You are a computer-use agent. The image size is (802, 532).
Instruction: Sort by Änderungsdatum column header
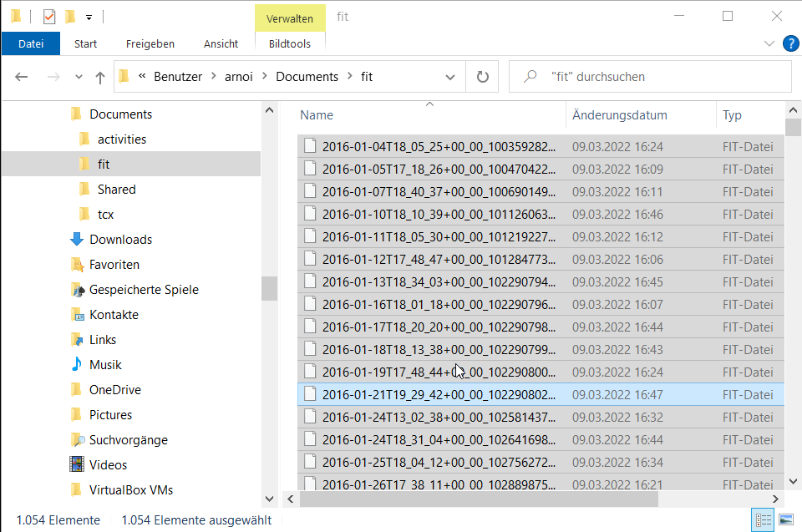pos(619,115)
